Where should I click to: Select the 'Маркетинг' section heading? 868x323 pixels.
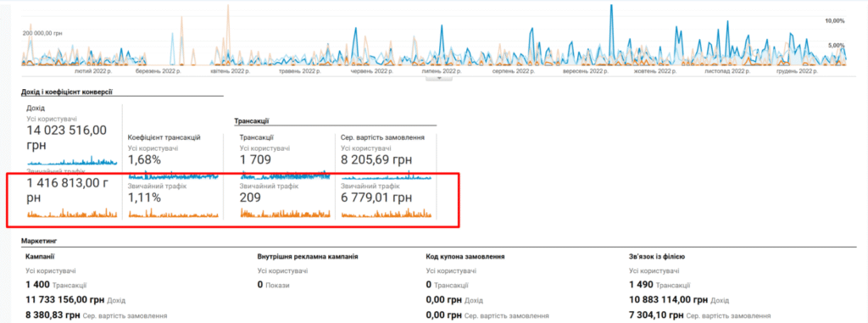click(40, 242)
